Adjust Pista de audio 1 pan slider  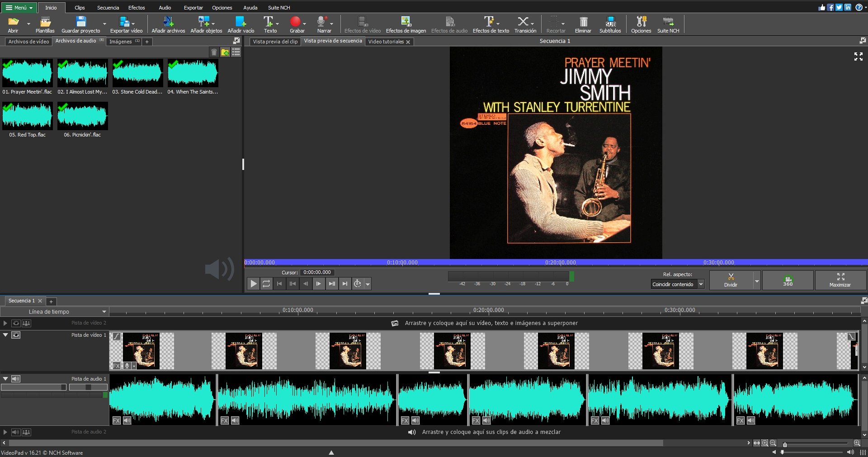point(88,387)
